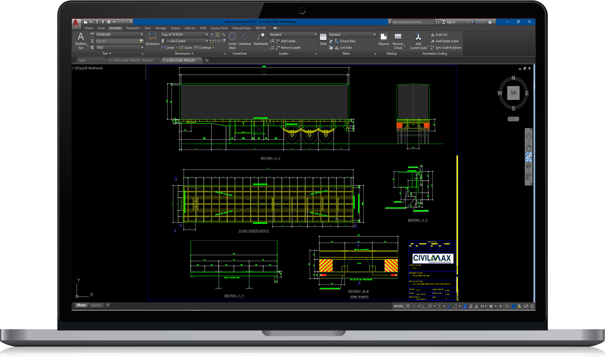Select the Dimension tool
The width and height of the screenshot is (605, 364).
[152, 39]
